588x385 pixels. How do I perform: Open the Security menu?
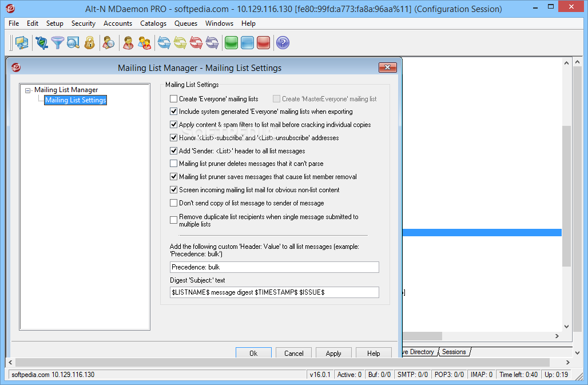[84, 23]
